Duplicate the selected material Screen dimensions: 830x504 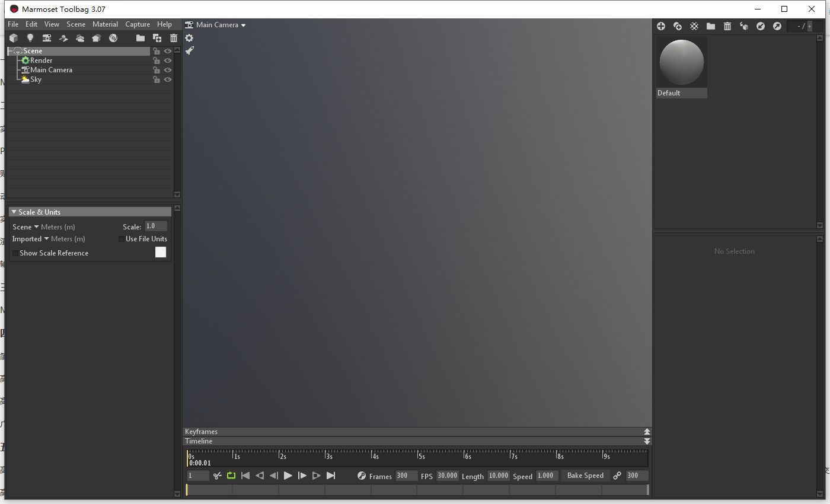pyautogui.click(x=678, y=26)
